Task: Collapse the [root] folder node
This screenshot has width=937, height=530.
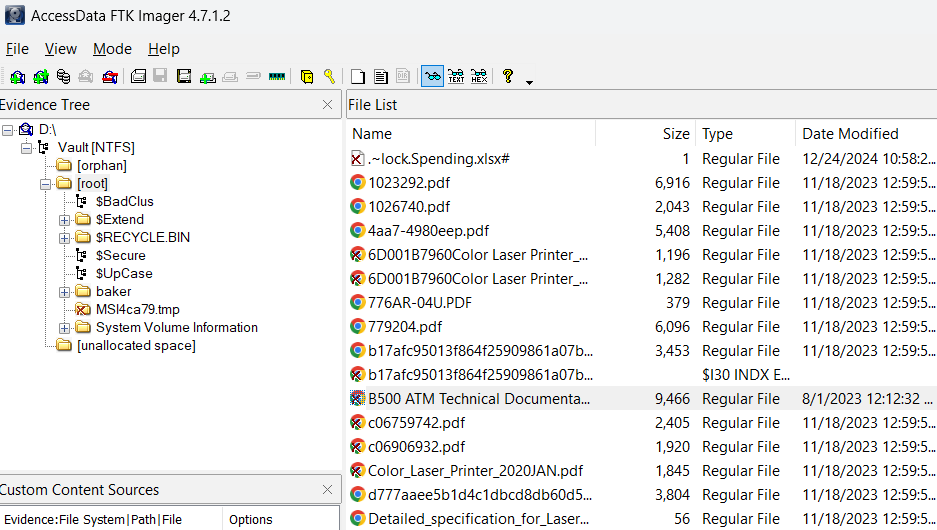Action: (45, 184)
